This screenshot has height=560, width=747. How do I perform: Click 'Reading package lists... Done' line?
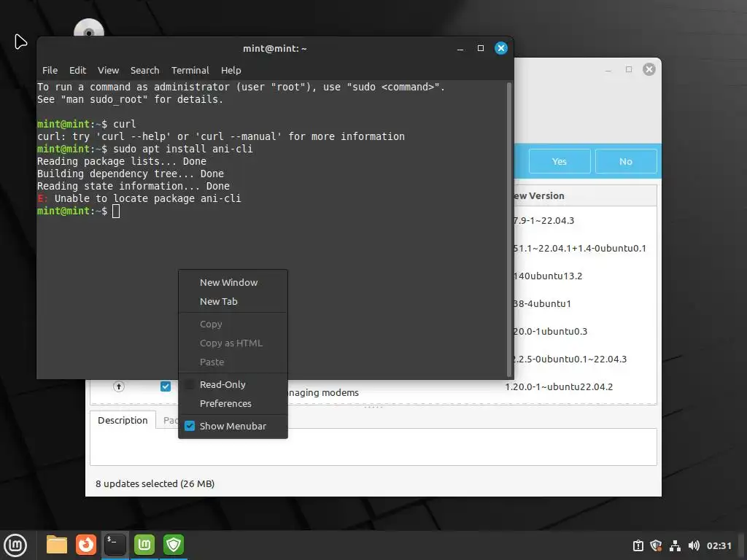[122, 161]
